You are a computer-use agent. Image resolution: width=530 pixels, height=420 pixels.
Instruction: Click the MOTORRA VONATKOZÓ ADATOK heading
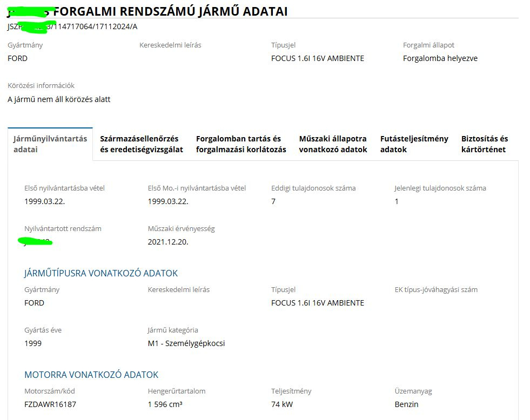tap(91, 375)
